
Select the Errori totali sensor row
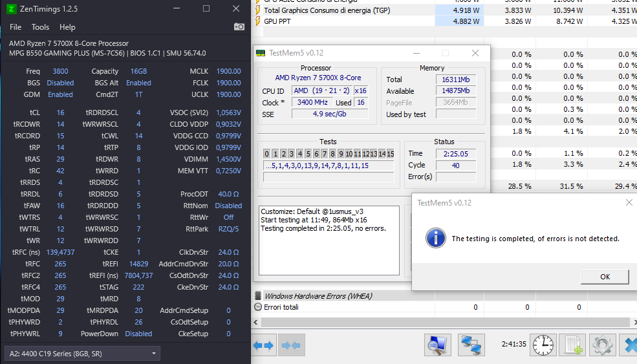[444, 307]
